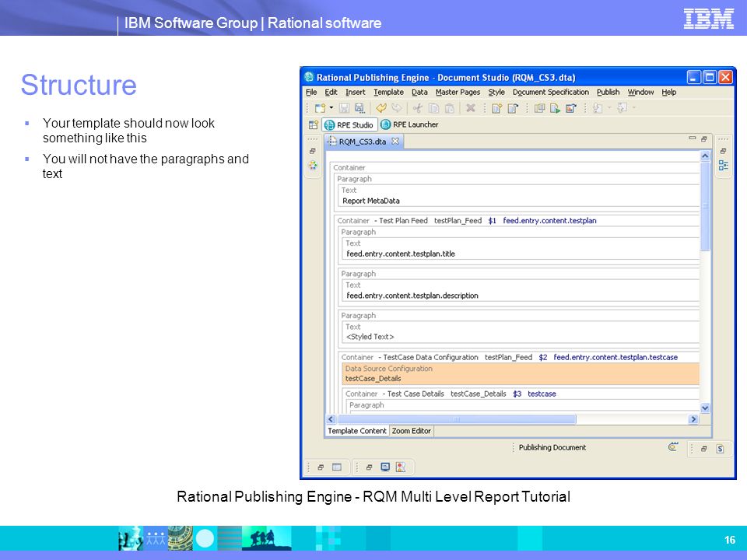Click the editor vertical scroll up arrow
Viewport: 747px width, 560px height.
click(705, 156)
